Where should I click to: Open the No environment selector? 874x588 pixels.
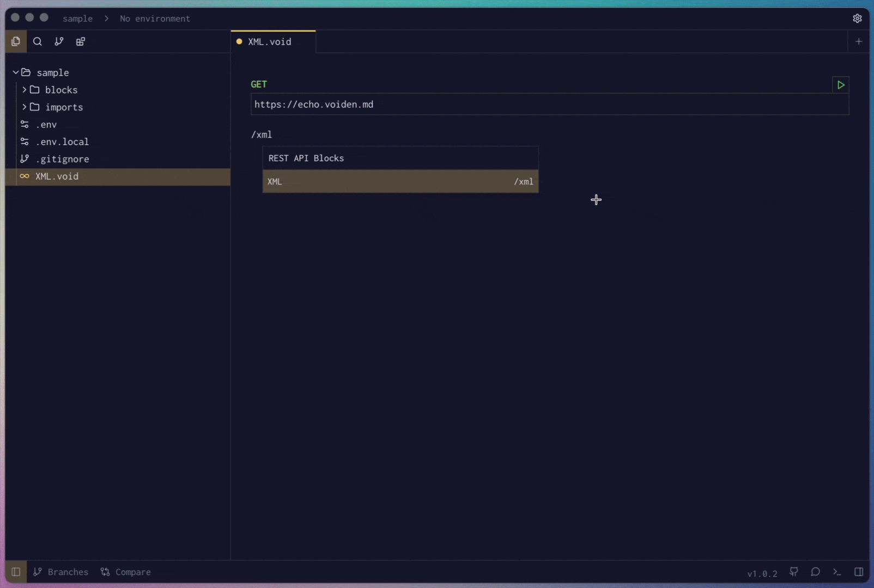[155, 19]
